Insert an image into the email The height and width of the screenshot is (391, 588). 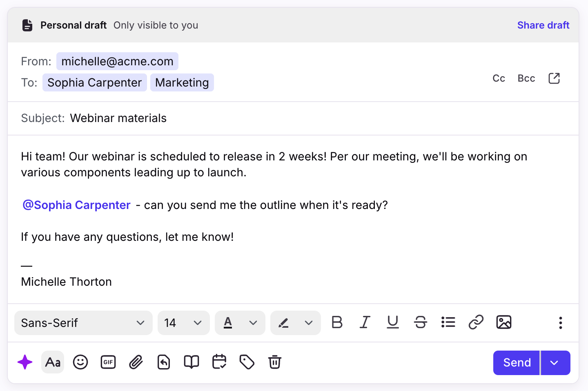504,322
